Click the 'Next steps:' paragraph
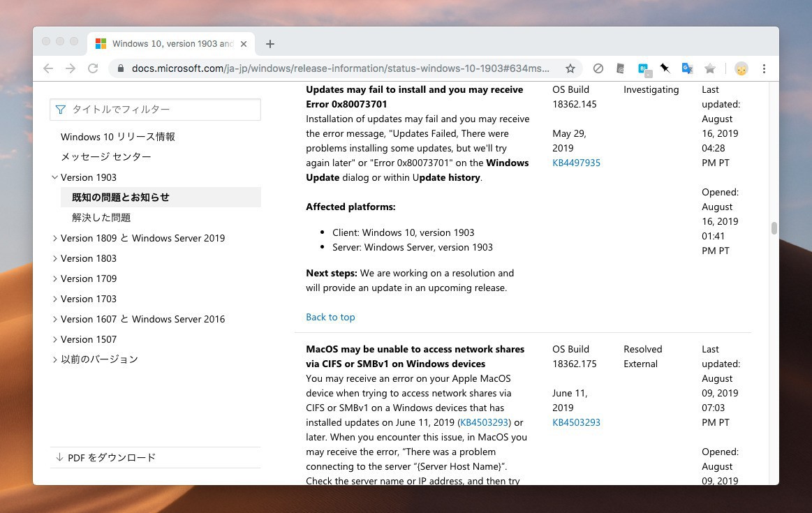 coord(410,280)
